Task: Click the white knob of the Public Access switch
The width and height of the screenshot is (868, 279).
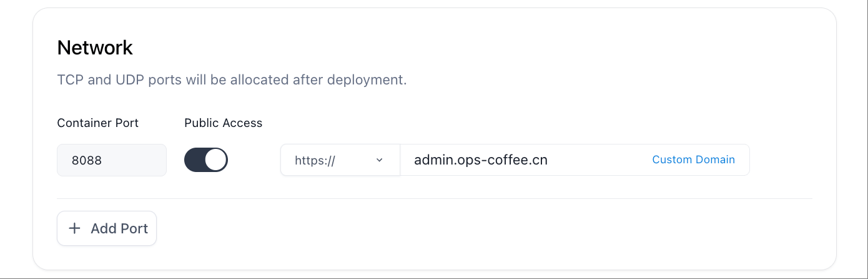Action: (216, 160)
